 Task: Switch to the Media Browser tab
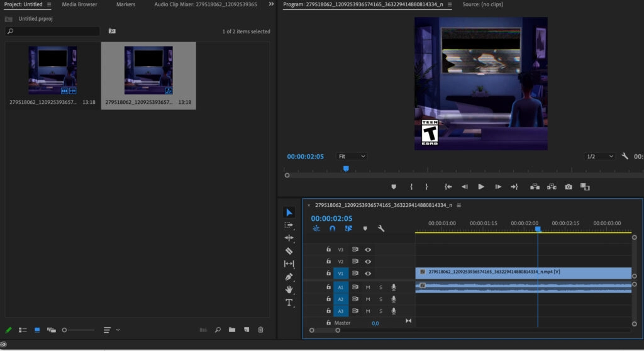79,4
